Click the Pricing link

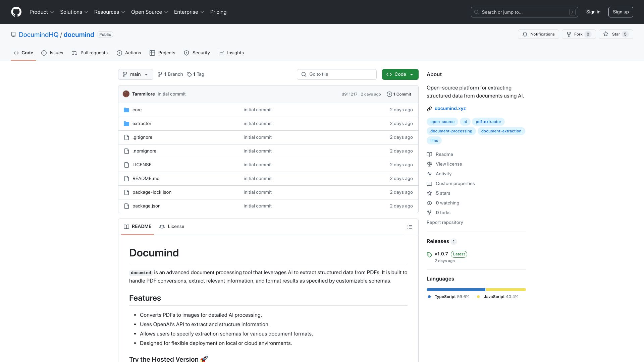[218, 12]
